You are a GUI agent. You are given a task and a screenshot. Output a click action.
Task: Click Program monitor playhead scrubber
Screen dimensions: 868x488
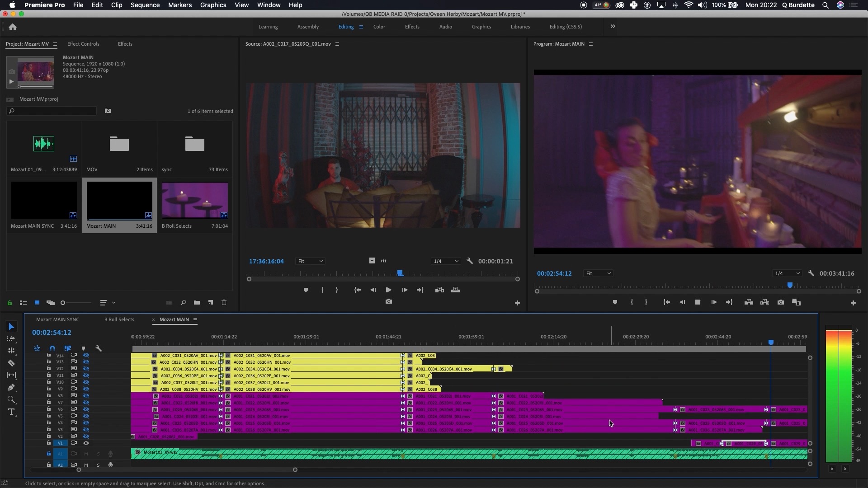790,285
